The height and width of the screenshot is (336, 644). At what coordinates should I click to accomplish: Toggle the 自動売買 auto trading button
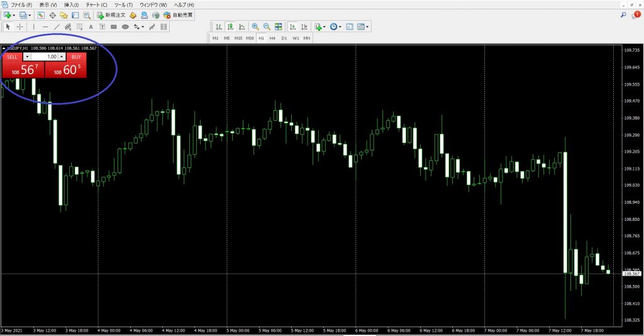click(x=178, y=14)
